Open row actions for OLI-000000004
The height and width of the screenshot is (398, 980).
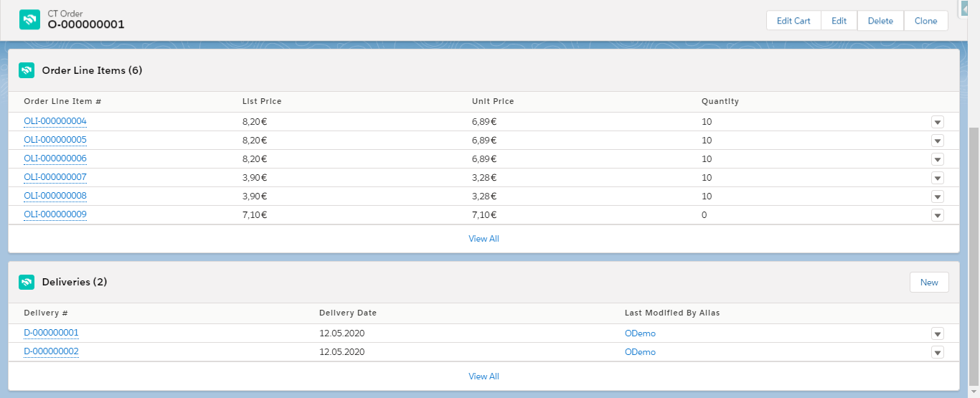point(937,122)
